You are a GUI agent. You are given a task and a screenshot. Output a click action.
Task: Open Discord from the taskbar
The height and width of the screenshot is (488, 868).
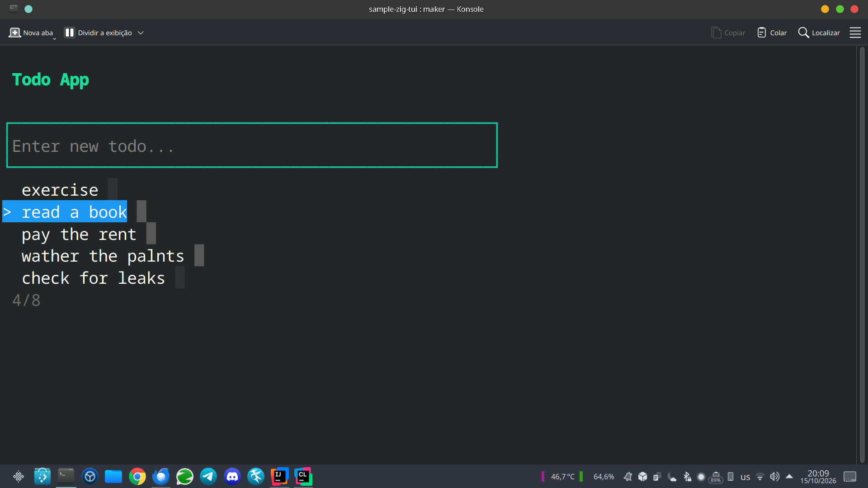point(232,476)
